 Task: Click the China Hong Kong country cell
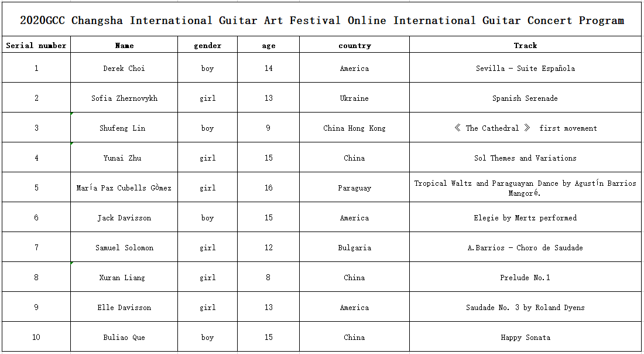click(x=354, y=128)
